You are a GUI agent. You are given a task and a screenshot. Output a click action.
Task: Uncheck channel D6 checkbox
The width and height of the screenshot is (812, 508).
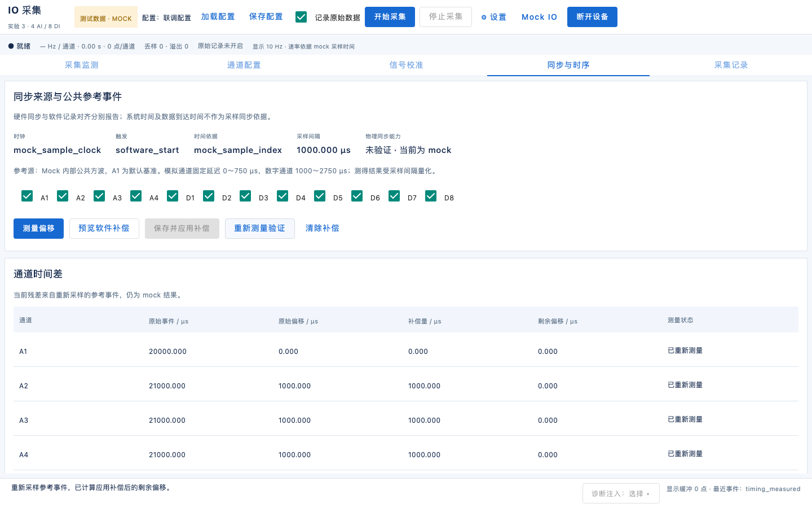point(357,196)
